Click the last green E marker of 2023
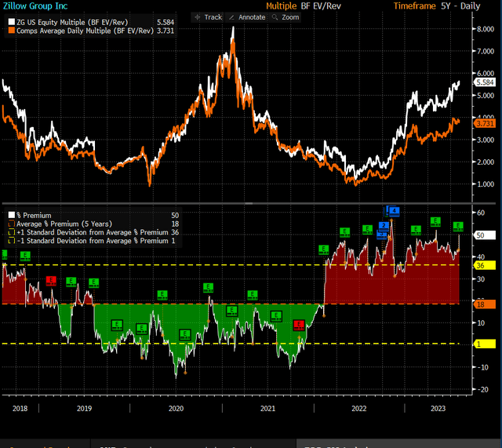Screen dimensions: 502x448 (458, 227)
